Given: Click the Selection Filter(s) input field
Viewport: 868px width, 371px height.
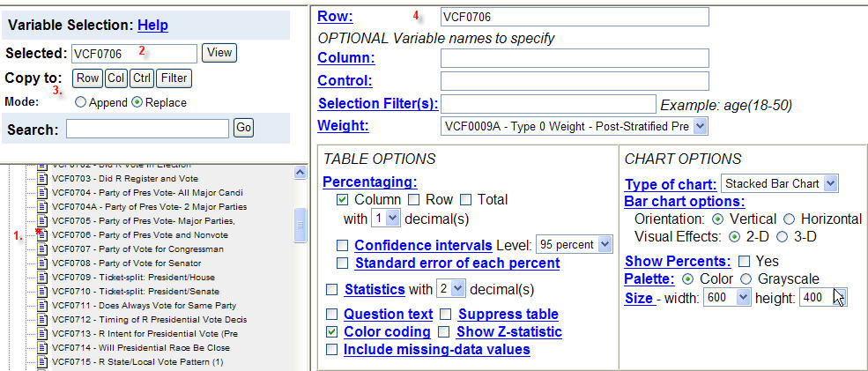Looking at the screenshot, I should pos(548,104).
